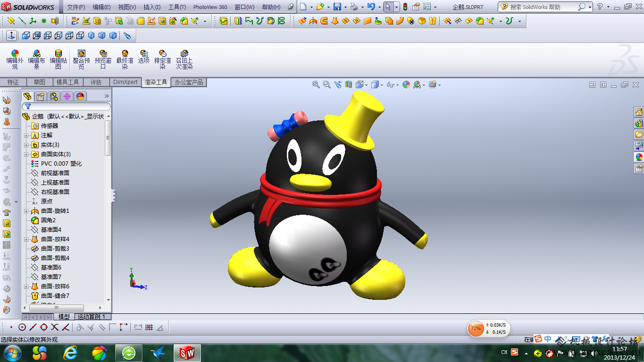Switch to DimXpertManager crosshair tab

pos(67,96)
